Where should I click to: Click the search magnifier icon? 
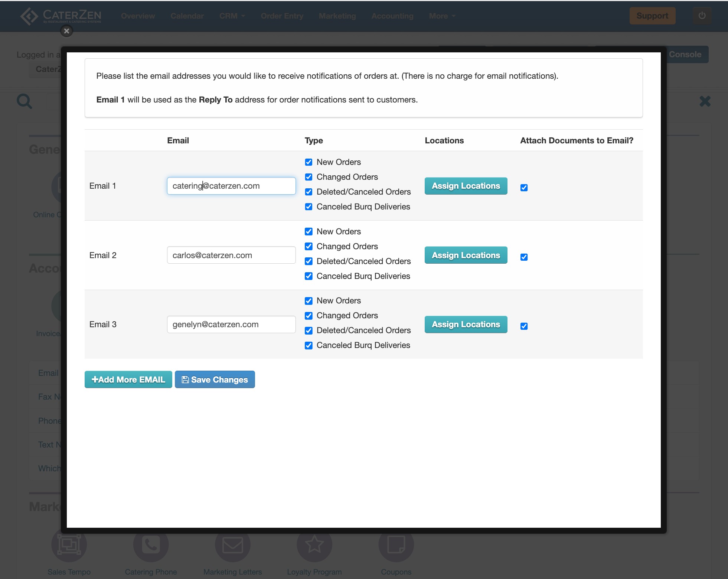coord(25,101)
